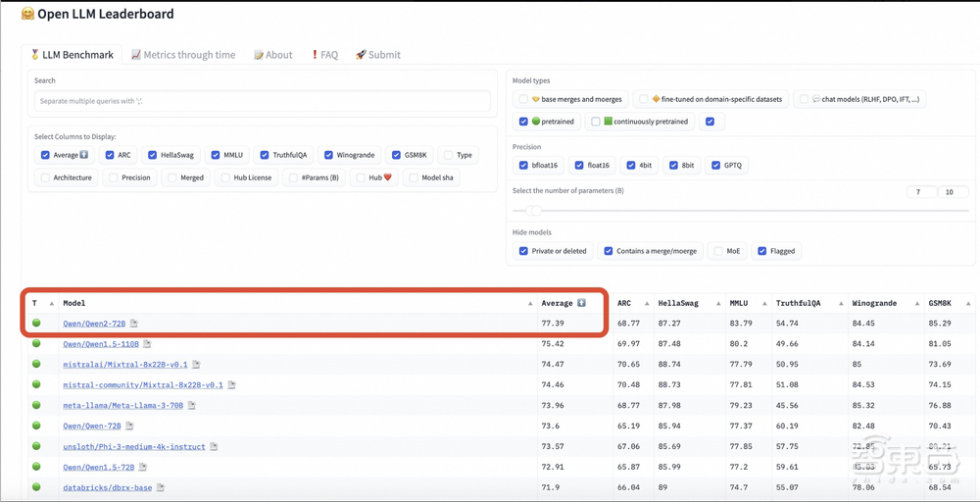Uncheck the pretrained model type checkbox
Viewport: 980px width, 502px height.
tap(524, 122)
